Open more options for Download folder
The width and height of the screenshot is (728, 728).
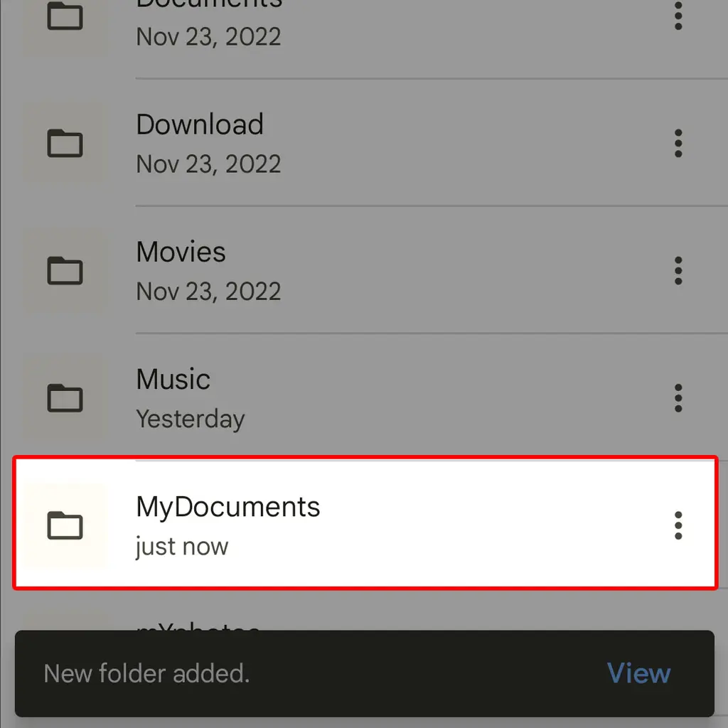pyautogui.click(x=678, y=144)
